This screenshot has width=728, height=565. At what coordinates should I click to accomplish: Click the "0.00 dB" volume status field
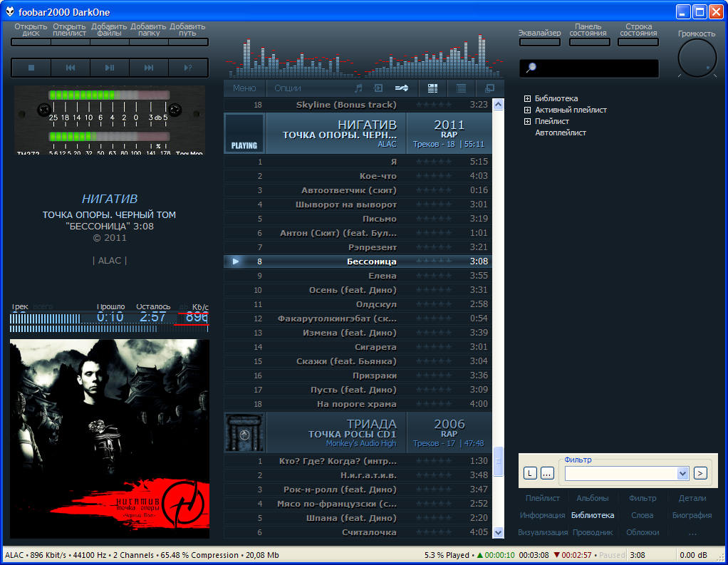pos(693,555)
